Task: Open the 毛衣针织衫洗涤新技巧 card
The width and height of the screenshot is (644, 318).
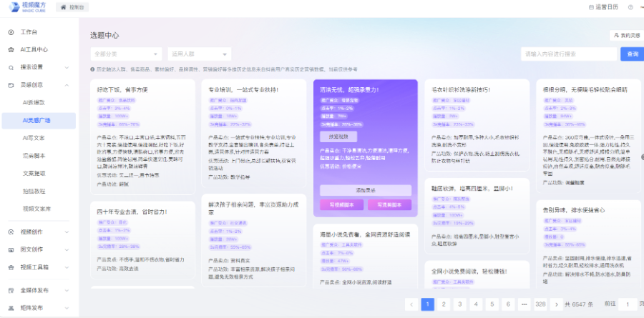Action: (477, 125)
